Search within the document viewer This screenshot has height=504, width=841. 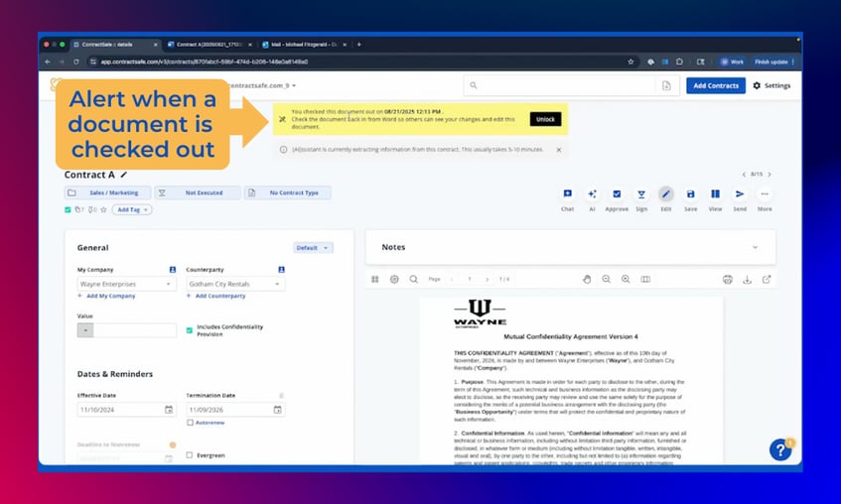click(x=413, y=280)
